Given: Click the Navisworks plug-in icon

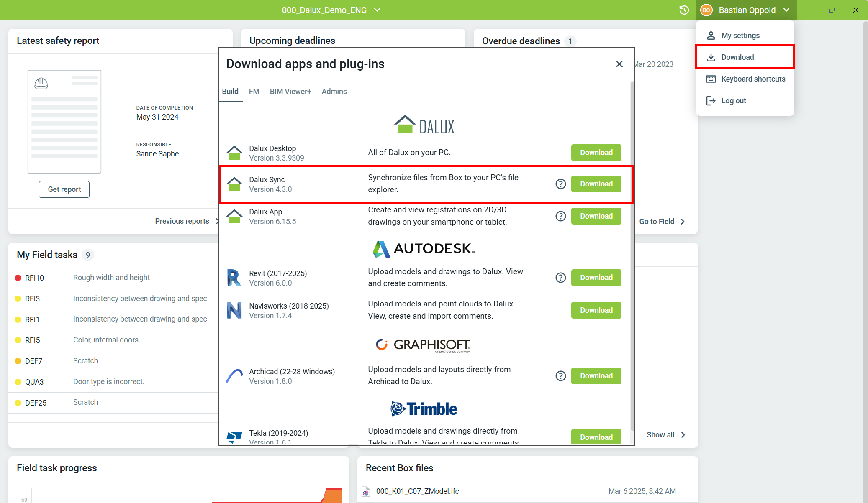Looking at the screenshot, I should coord(235,310).
